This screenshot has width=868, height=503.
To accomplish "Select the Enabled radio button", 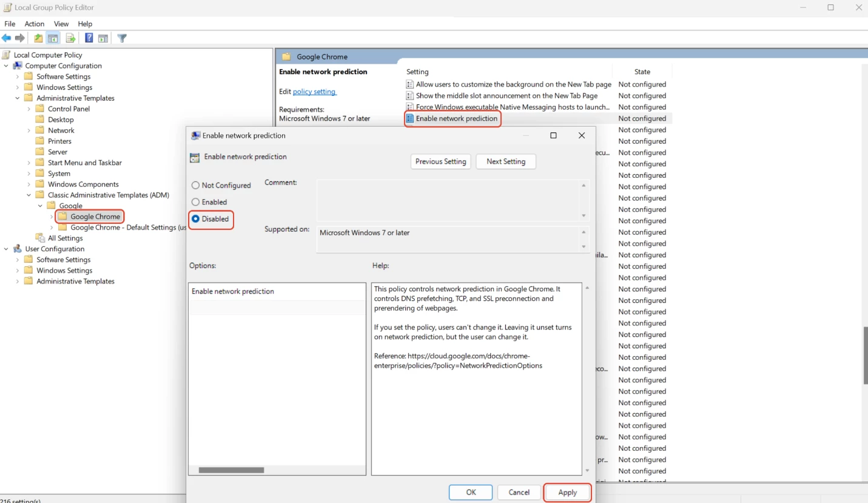I will tap(195, 202).
